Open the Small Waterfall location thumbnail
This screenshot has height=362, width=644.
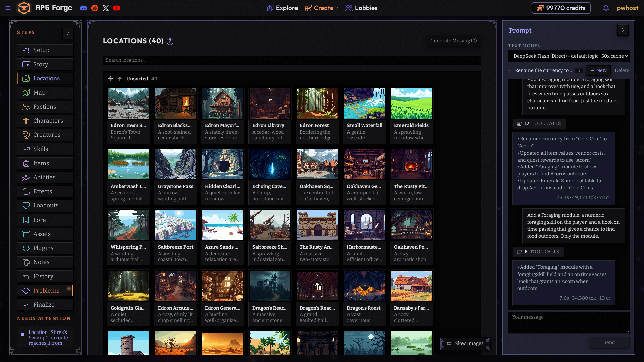tap(365, 103)
